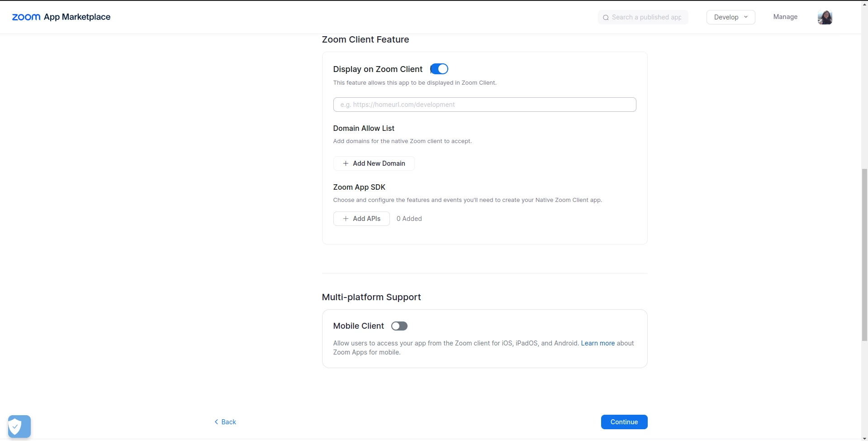Go Back to previous step
Viewport: 868px width, 441px height.
click(x=225, y=422)
